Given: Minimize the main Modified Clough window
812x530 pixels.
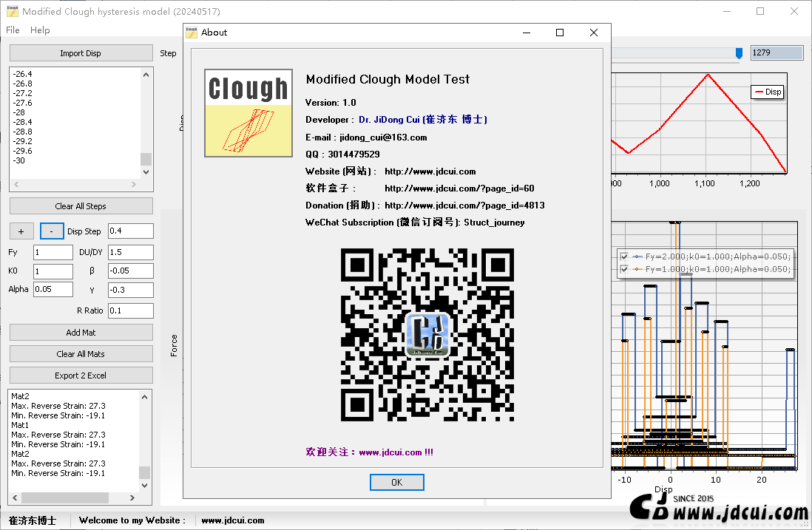Looking at the screenshot, I should point(727,11).
